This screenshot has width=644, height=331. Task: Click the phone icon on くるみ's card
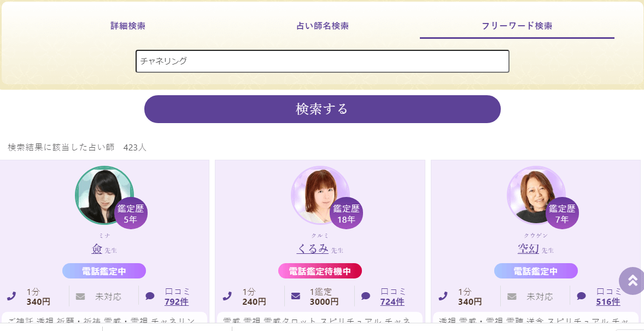(x=227, y=297)
